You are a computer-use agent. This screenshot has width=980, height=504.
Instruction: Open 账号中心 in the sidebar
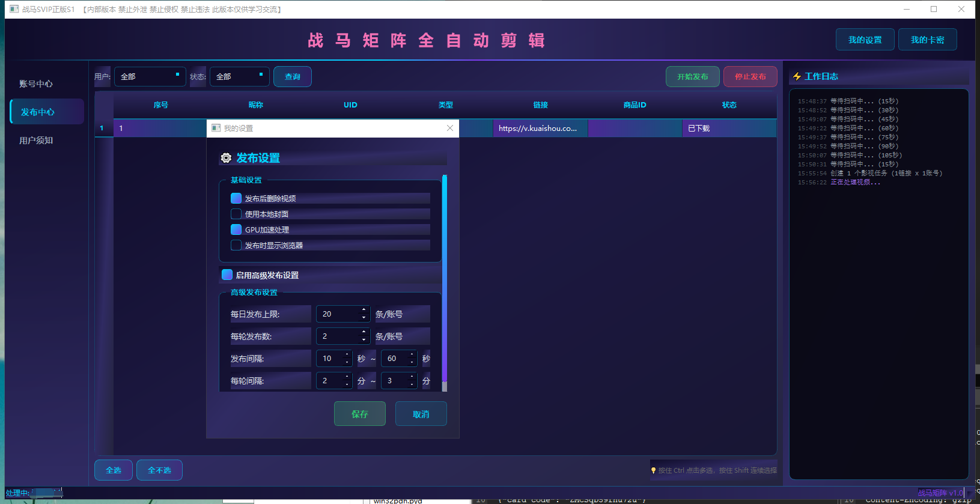47,83
